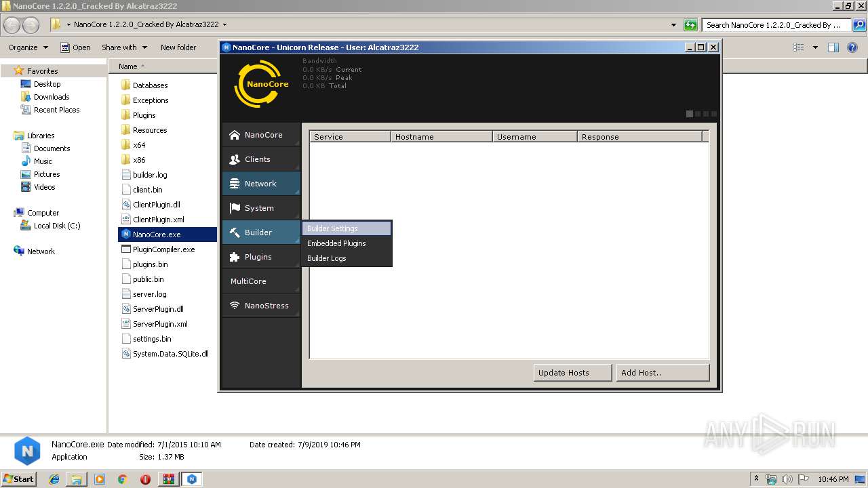
Task: Open the MultiCore sidebar section
Action: [x=261, y=281]
